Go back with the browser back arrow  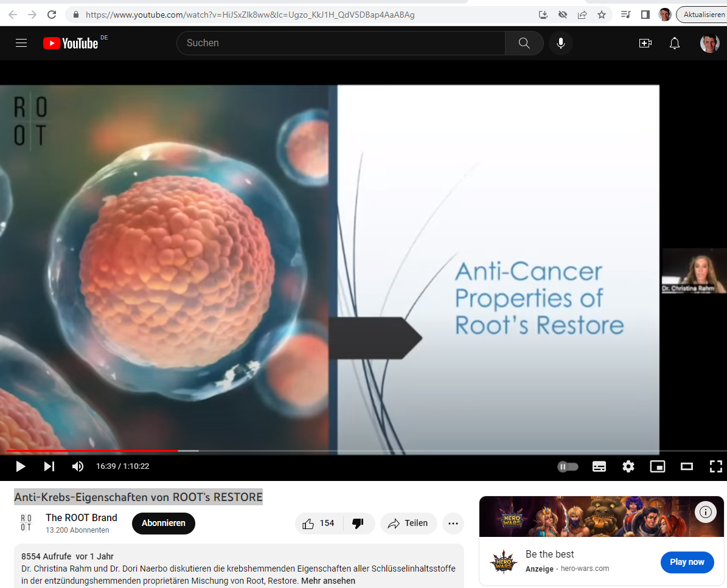(13, 15)
